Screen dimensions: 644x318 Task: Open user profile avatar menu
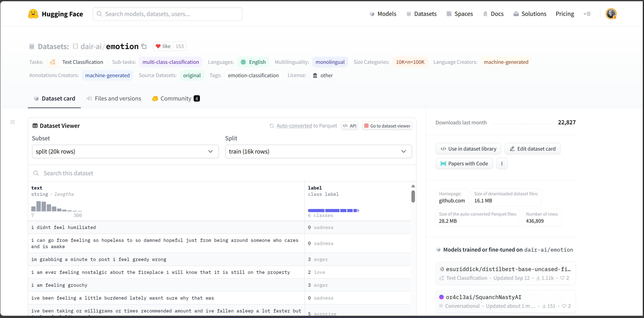click(611, 14)
